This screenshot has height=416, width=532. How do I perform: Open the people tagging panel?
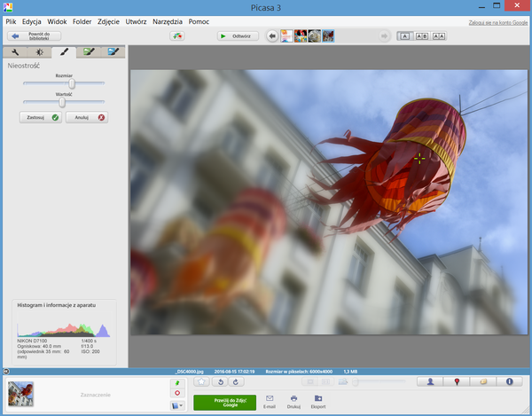(x=431, y=381)
